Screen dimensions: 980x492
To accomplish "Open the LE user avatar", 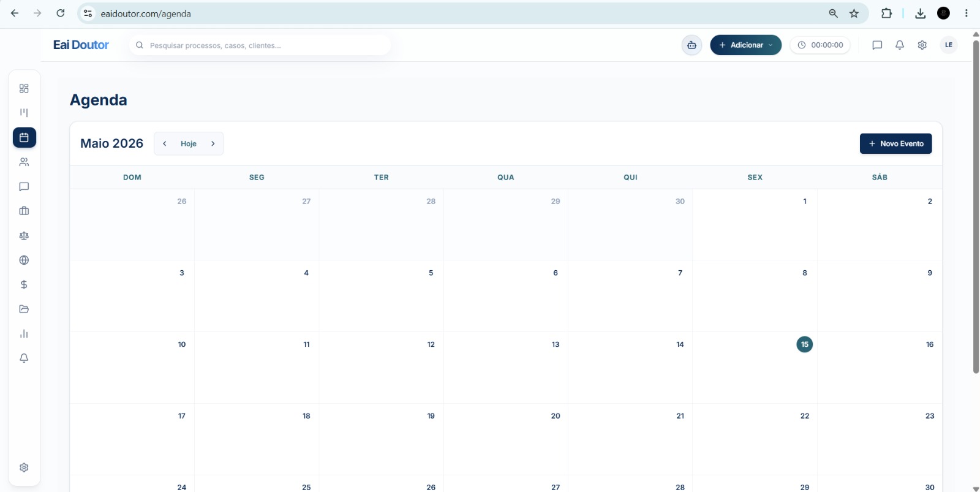I will 949,45.
